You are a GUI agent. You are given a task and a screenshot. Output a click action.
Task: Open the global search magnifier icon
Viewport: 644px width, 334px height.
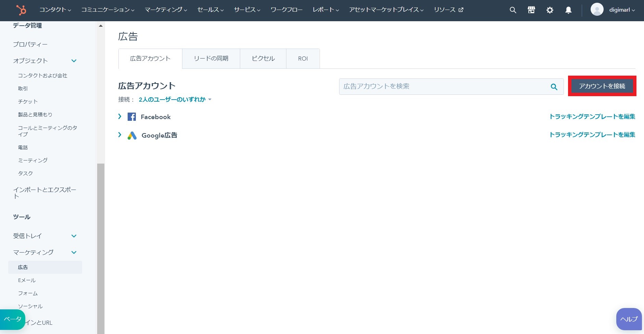pyautogui.click(x=513, y=10)
